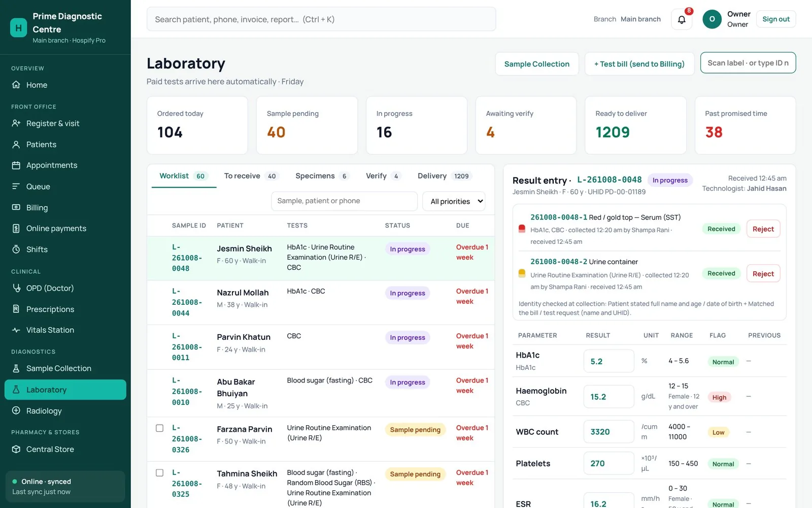Tick the checkbox for Tahmina Sheikh's sample
Image resolution: width=812 pixels, height=508 pixels.
coord(159,473)
